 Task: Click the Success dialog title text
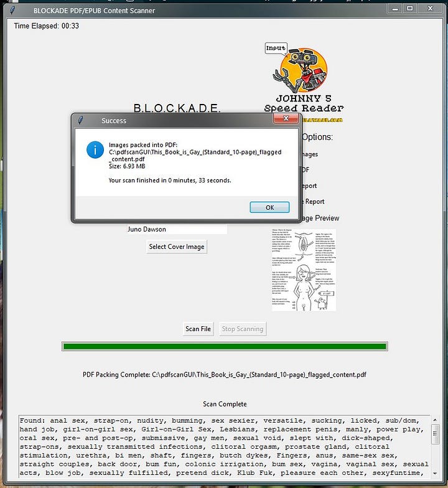point(114,121)
